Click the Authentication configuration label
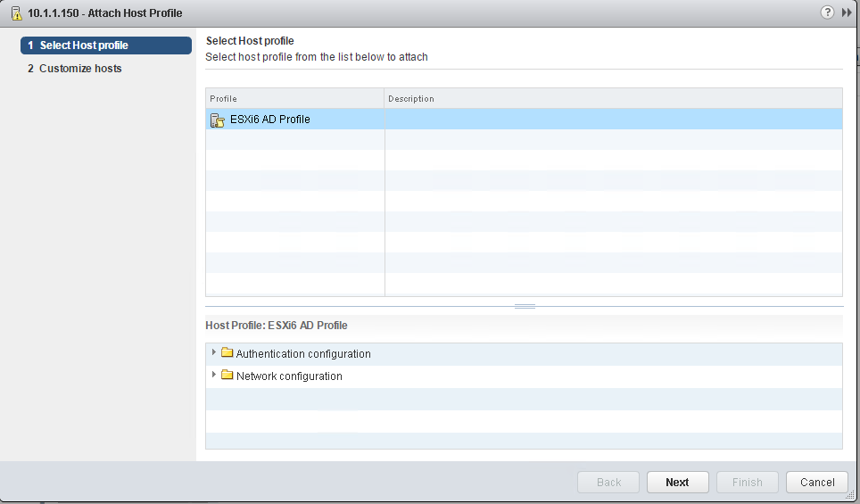 coord(303,354)
